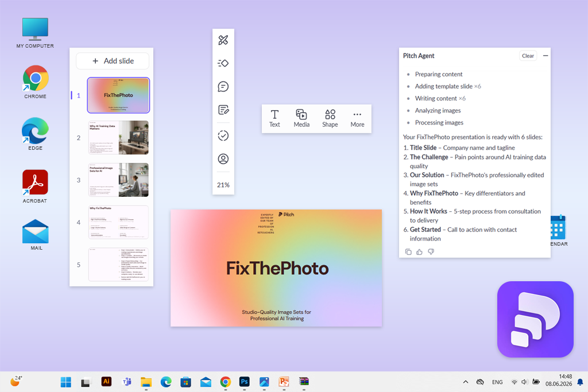Click the Add slide button

pyautogui.click(x=113, y=61)
